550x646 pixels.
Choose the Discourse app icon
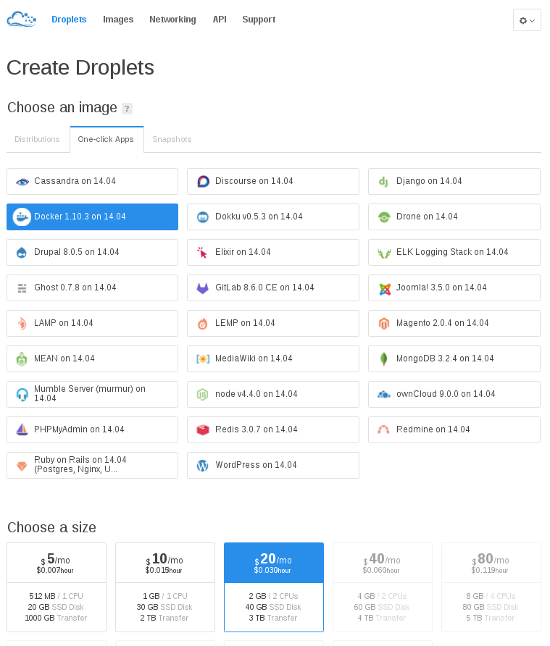[x=203, y=181]
